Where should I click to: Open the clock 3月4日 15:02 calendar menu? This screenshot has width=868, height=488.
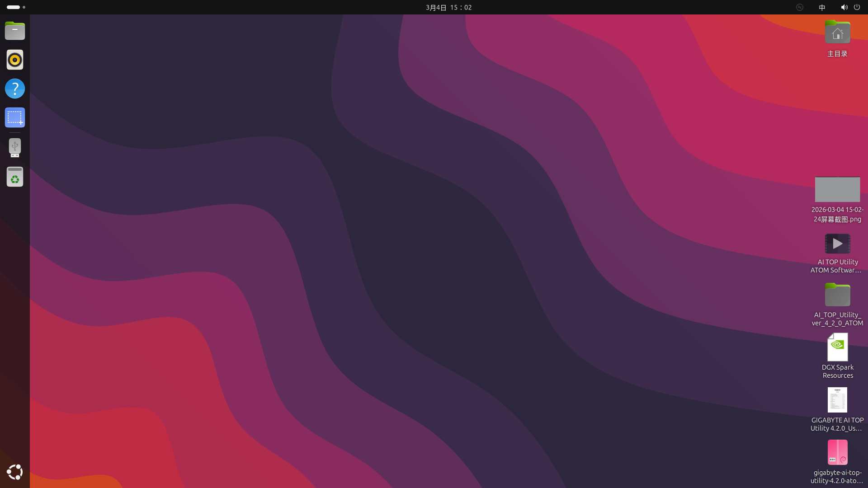(x=448, y=7)
